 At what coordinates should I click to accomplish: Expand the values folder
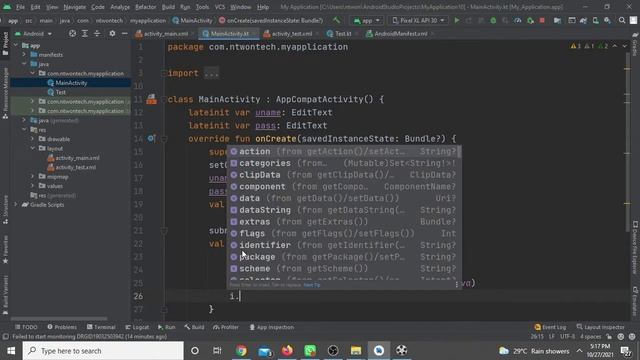(33, 186)
